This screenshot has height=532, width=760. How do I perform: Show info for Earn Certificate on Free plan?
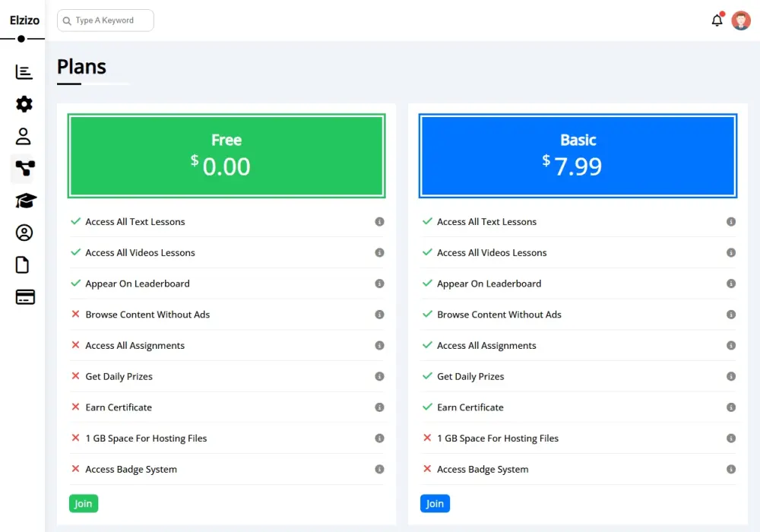click(379, 407)
